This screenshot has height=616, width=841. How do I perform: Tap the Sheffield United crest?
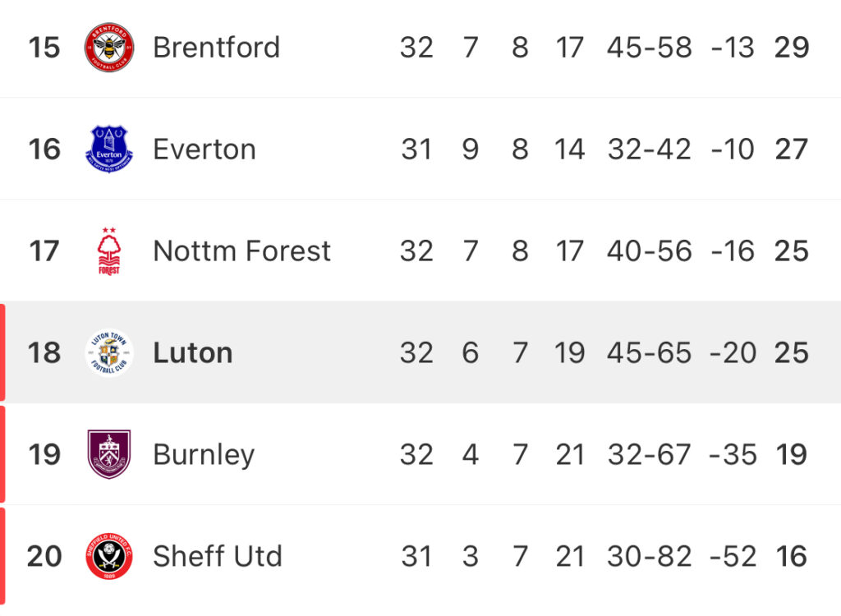coord(109,556)
